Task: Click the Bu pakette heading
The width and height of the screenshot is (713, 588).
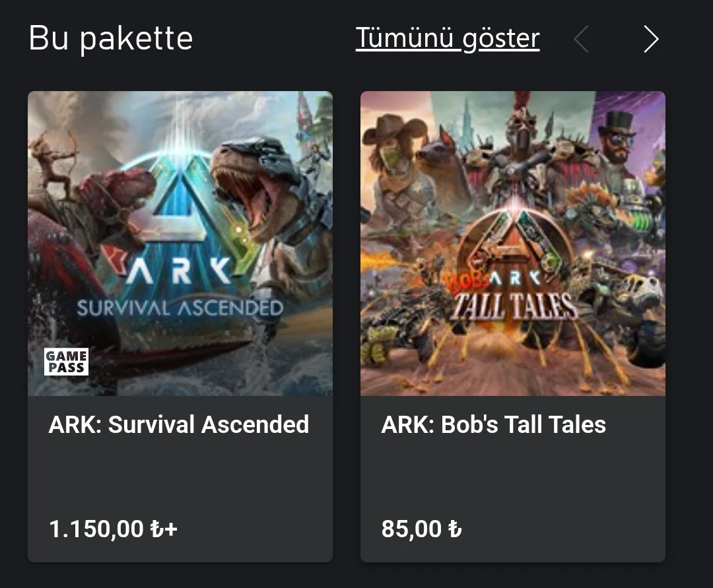Action: (x=111, y=39)
